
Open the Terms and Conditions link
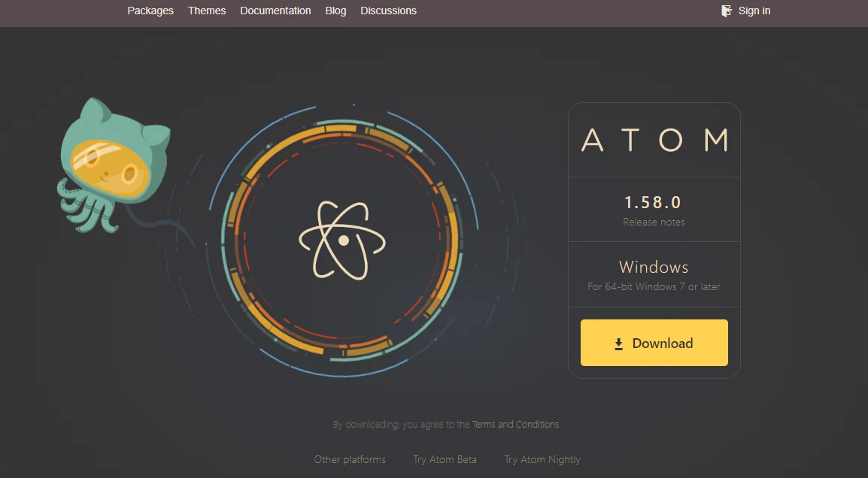pos(515,425)
